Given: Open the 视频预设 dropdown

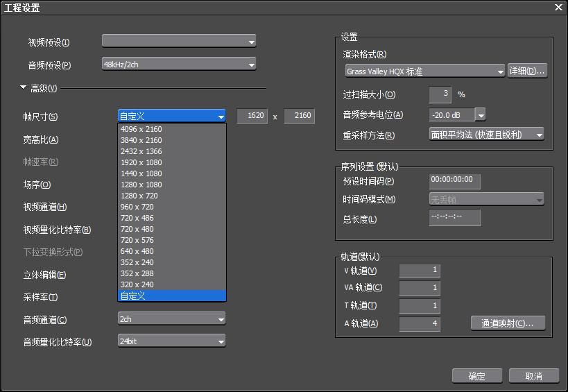Looking at the screenshot, I should click(178, 42).
